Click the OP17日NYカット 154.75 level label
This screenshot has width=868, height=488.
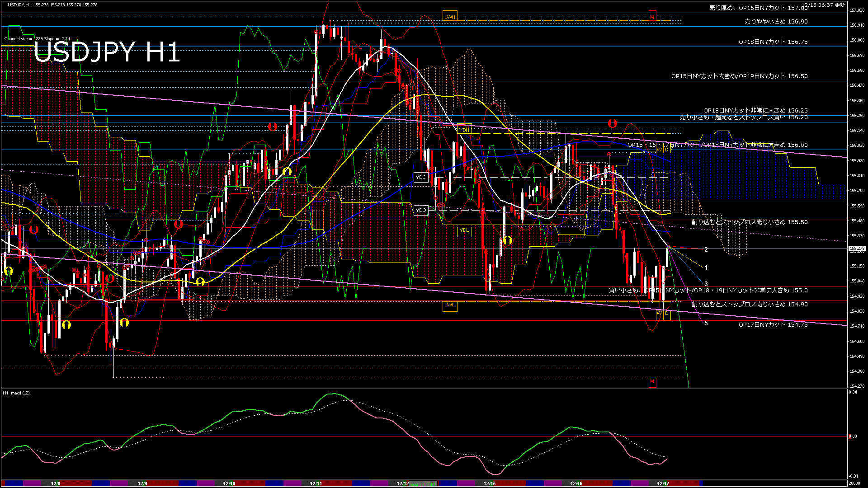773,325
